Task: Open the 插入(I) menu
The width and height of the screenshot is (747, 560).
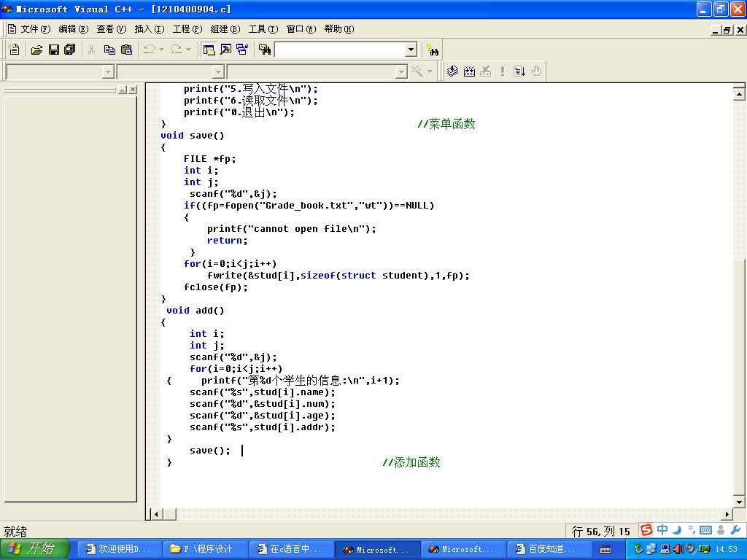Action: tap(149, 29)
